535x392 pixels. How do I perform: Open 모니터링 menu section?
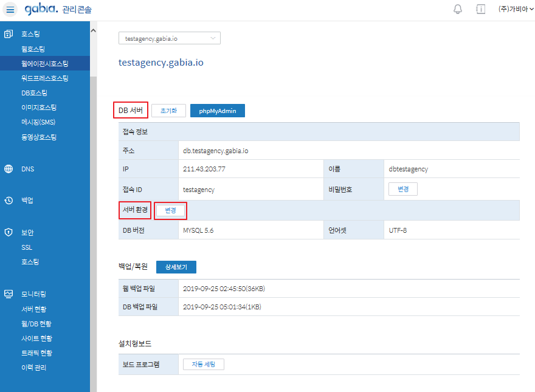point(33,294)
